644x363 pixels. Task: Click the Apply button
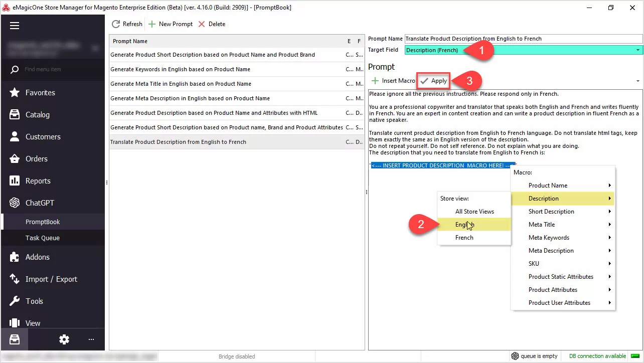[x=434, y=81]
